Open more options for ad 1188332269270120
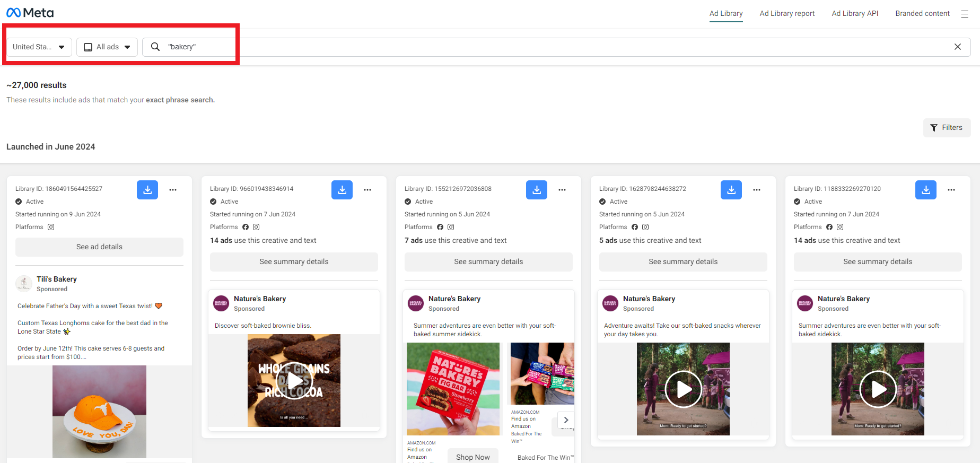 [x=951, y=190]
